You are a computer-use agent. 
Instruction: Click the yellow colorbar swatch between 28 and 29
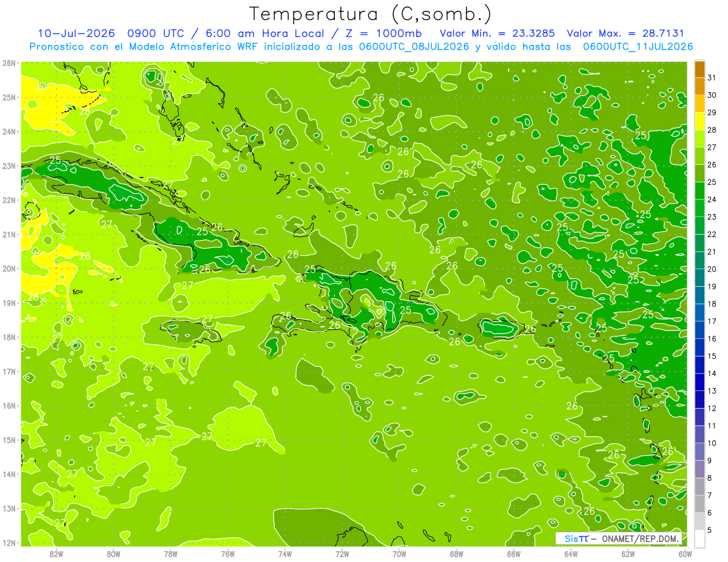point(699,121)
